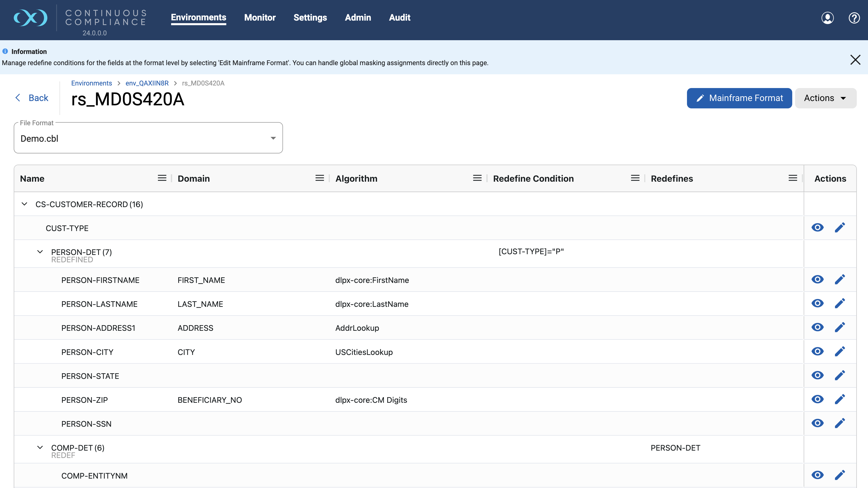Collapse the CS-CUSTOMER-RECORD group
Viewport: 868px width, 488px height.
coord(24,204)
